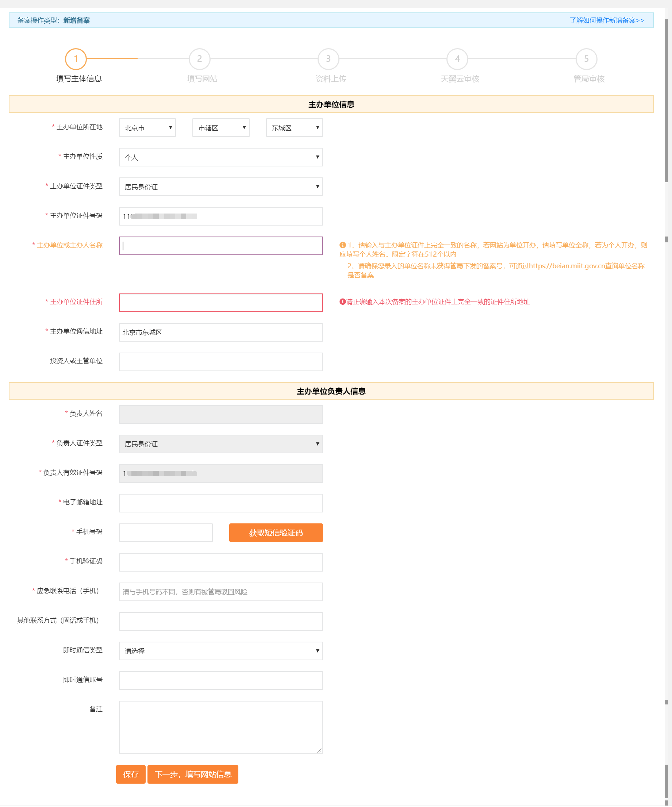The height and width of the screenshot is (807, 672).
Task: Focus the 应急联系电话 input field
Action: pos(221,592)
